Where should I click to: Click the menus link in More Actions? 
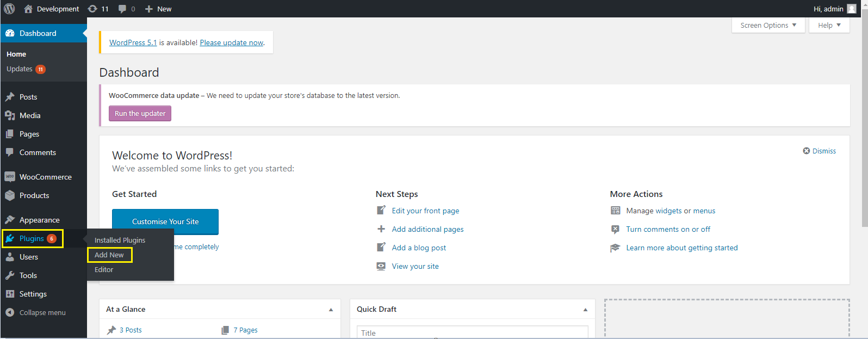coord(704,211)
